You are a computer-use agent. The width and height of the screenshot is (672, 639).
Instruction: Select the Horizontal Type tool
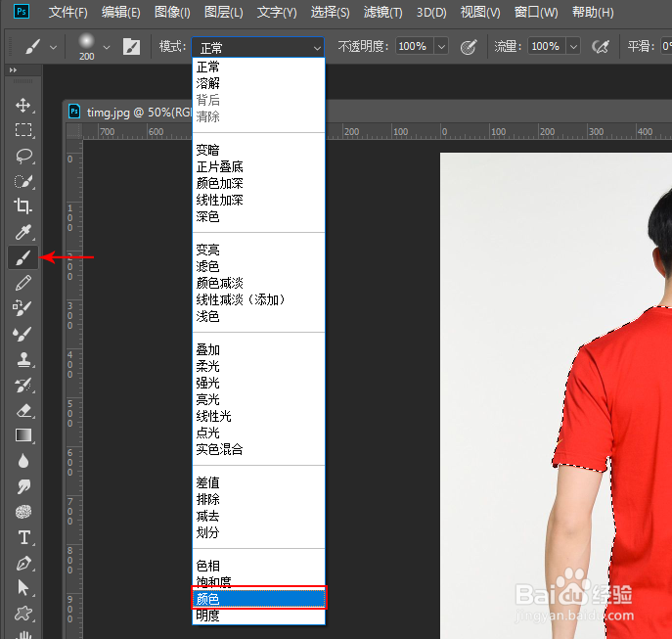click(24, 537)
